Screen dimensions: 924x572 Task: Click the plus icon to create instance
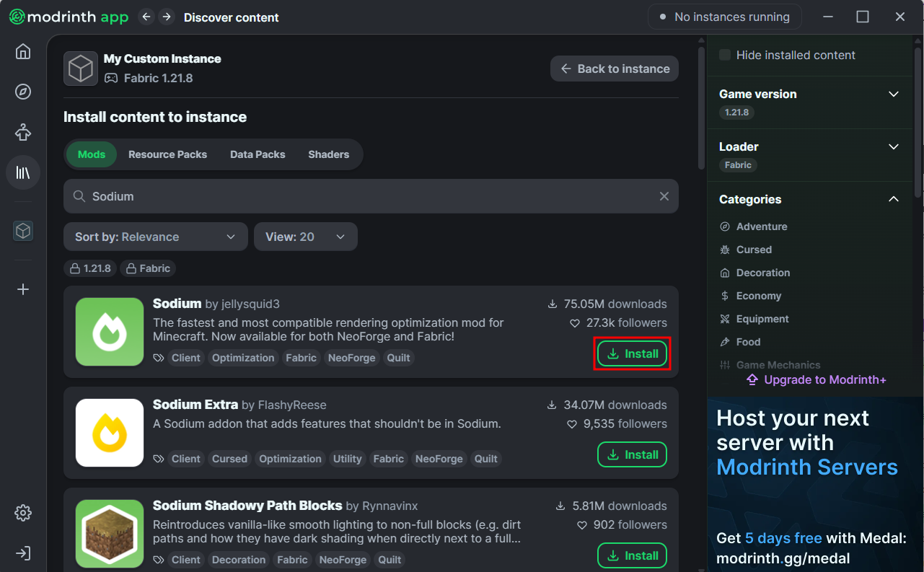point(23,289)
